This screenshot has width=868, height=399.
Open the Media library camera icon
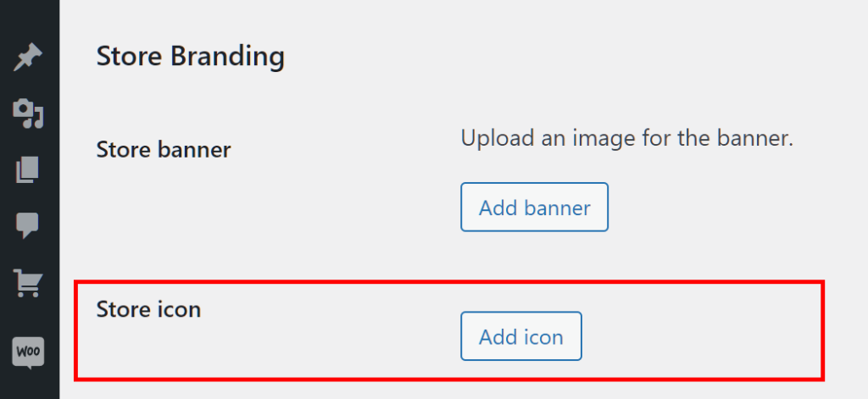[x=29, y=113]
